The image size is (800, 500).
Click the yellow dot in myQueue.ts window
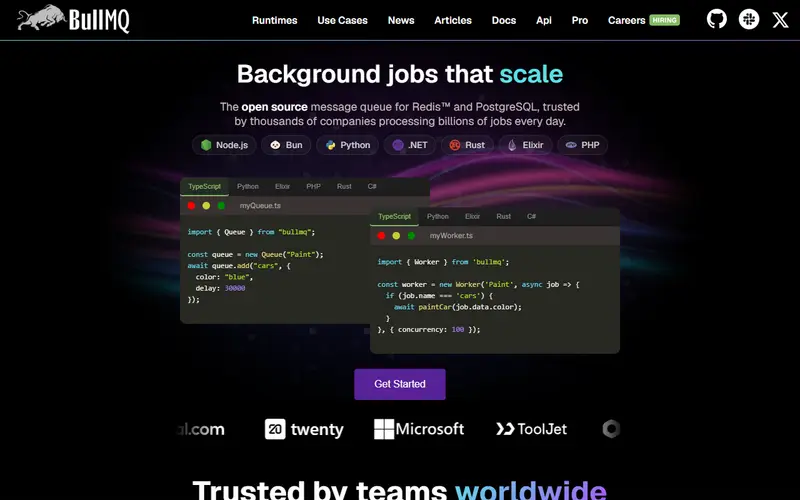pyautogui.click(x=206, y=206)
